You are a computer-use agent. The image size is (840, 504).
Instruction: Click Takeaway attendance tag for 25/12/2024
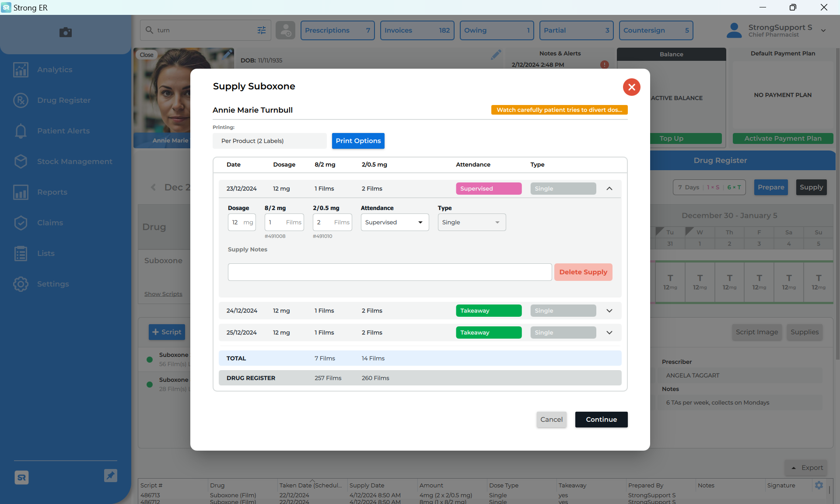tap(489, 332)
